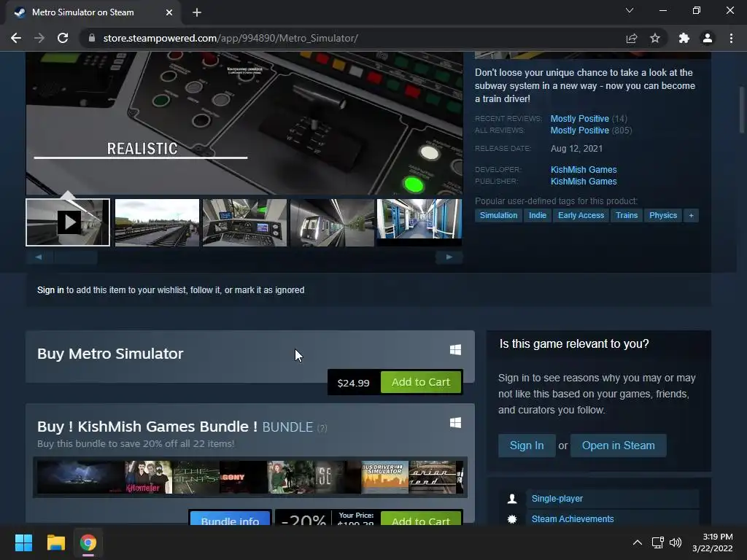Click the page vertical scrollbar
The width and height of the screenshot is (747, 560).
741,109
